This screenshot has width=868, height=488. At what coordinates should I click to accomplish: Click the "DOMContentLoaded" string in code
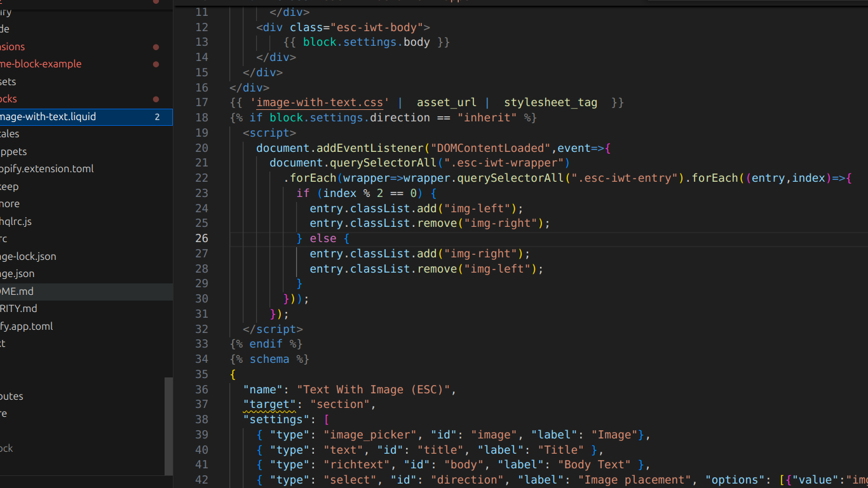[490, 149]
